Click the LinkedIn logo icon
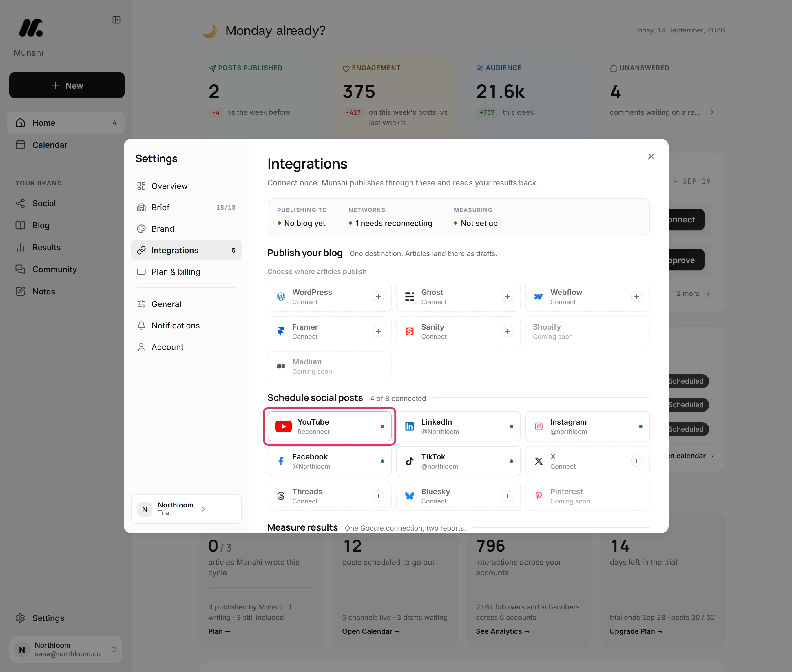 click(x=410, y=426)
